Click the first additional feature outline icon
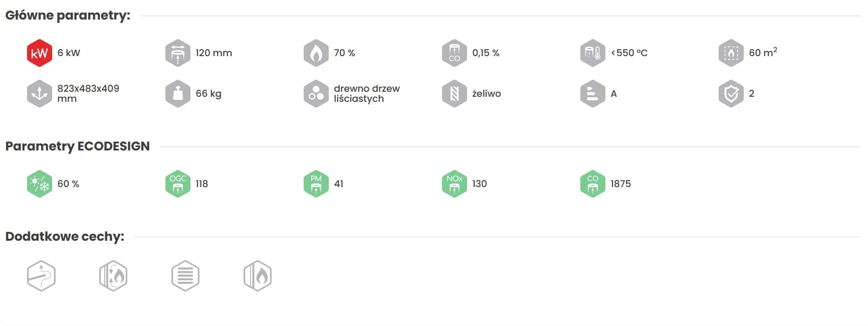The image size is (868, 326). coord(41,275)
